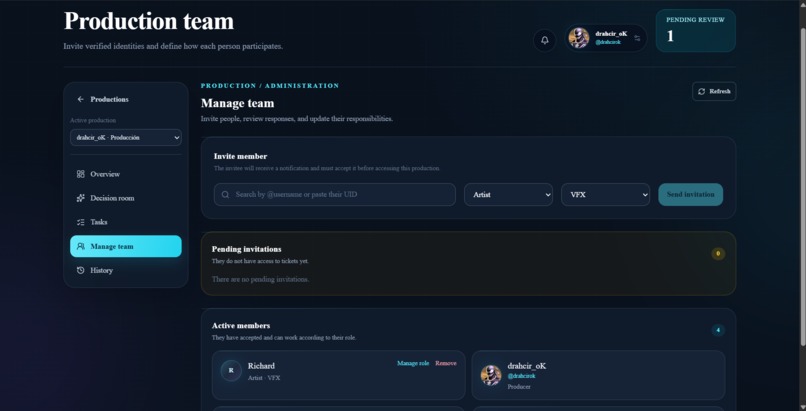
Task: Click the Decision room icon
Action: pos(80,198)
